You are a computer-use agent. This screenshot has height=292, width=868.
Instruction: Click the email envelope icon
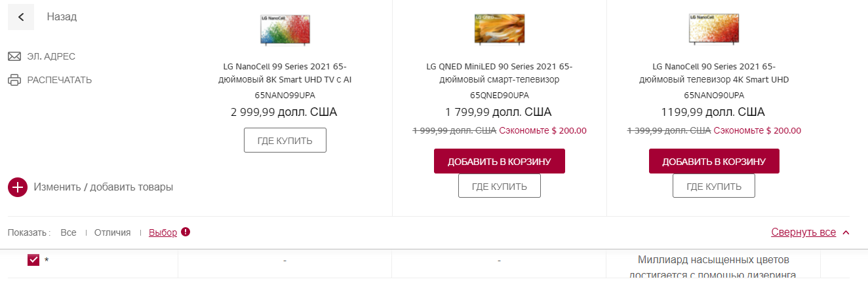14,56
